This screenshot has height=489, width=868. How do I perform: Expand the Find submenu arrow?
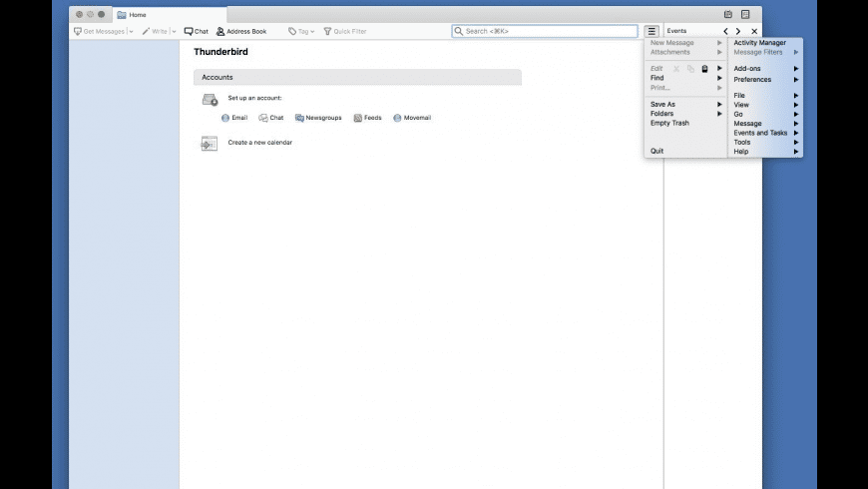click(719, 78)
